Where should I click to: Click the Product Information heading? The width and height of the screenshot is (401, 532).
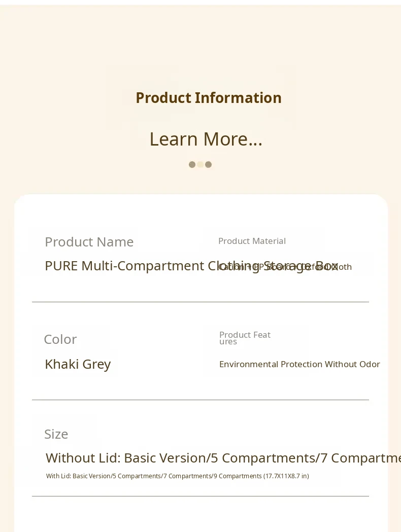coord(208,97)
